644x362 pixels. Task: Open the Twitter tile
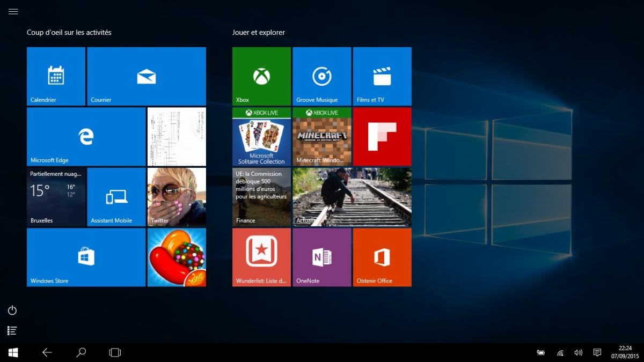pos(177,197)
